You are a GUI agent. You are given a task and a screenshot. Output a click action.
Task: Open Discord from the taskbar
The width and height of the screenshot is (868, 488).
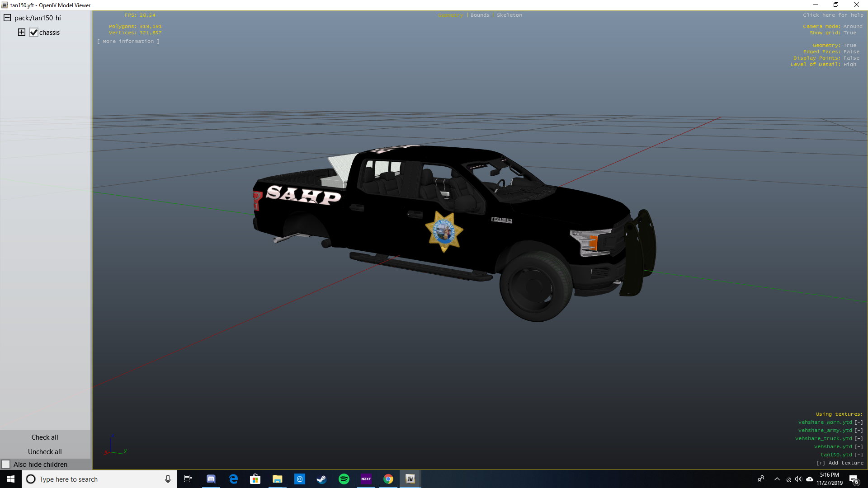pyautogui.click(x=211, y=479)
